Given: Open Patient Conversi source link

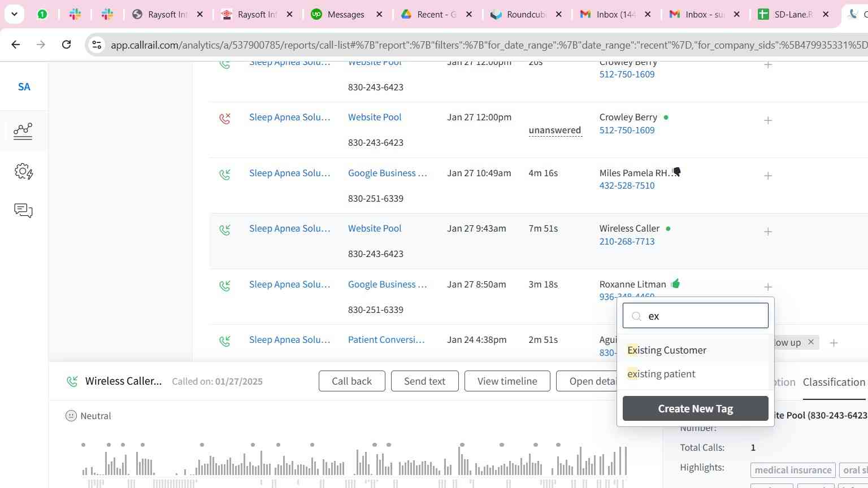Looking at the screenshot, I should [x=387, y=339].
